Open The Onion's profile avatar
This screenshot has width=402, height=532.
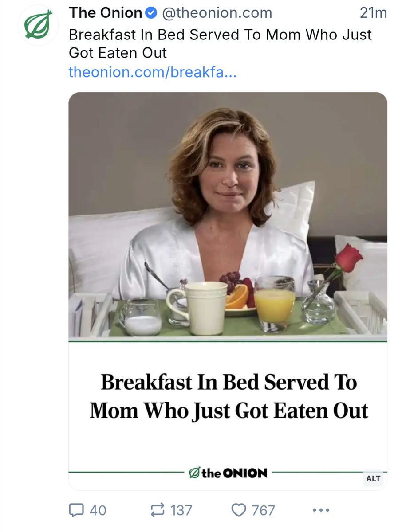[38, 25]
